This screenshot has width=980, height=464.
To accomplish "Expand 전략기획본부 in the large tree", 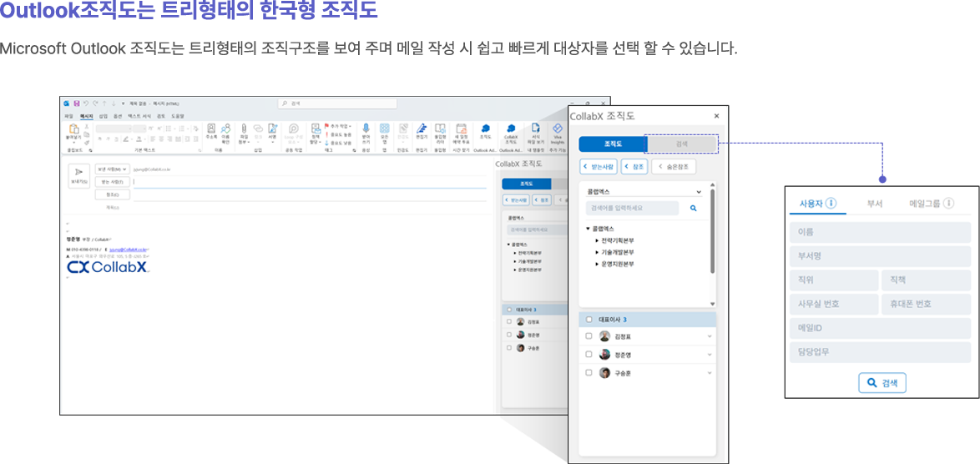I will [597, 240].
